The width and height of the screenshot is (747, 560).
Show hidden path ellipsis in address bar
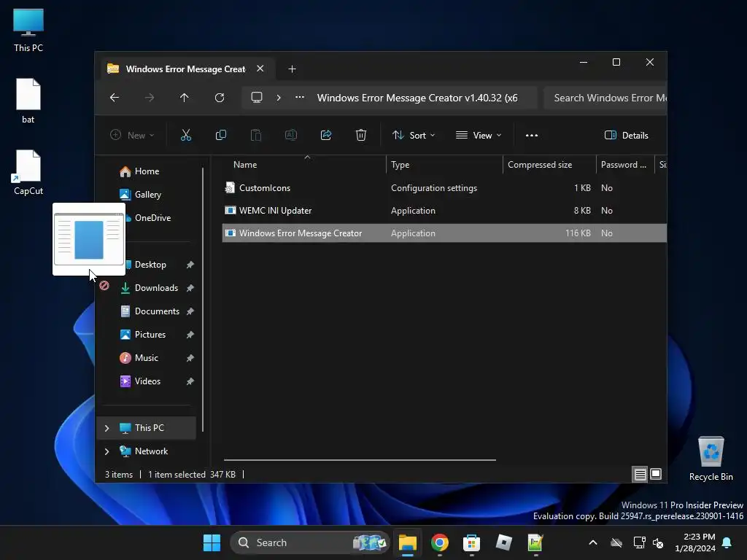pyautogui.click(x=300, y=98)
